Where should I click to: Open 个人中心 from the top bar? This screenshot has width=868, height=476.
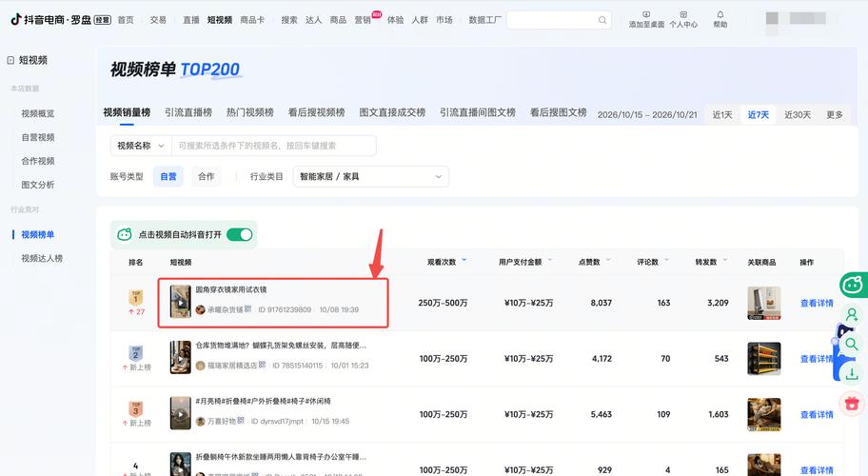coord(683,19)
